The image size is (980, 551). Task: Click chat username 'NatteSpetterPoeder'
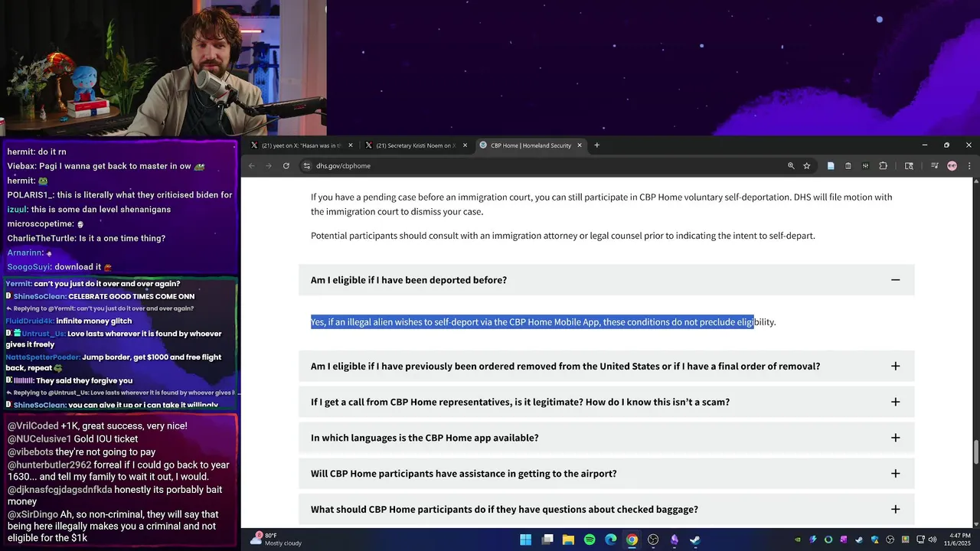[43, 357]
